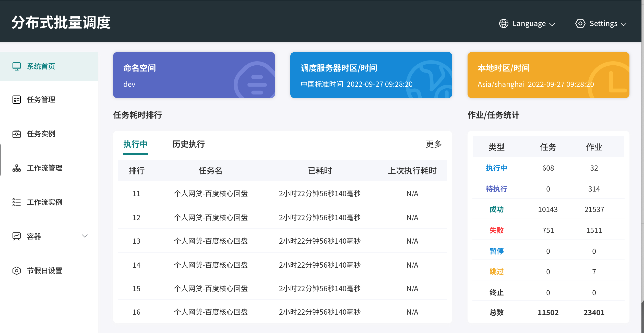Click the Settings gear icon

click(580, 23)
